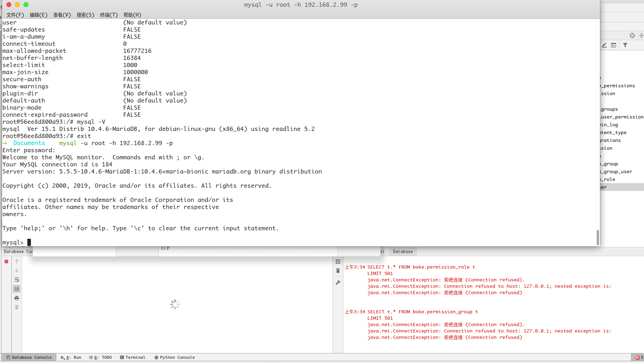This screenshot has width=644, height=363.
Task: Select the _permissions table in database tree
Action: [618, 86]
